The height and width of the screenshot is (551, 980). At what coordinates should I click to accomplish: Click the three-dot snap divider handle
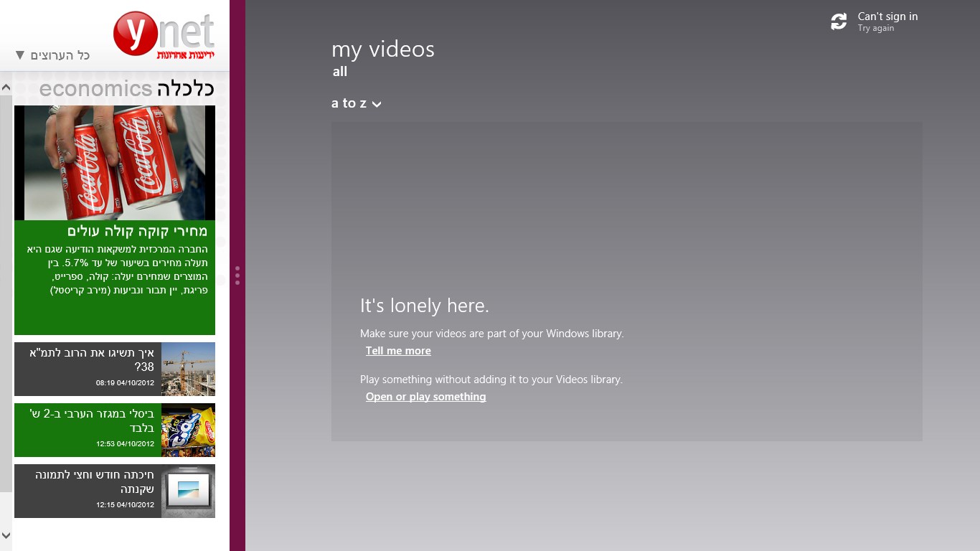(237, 275)
